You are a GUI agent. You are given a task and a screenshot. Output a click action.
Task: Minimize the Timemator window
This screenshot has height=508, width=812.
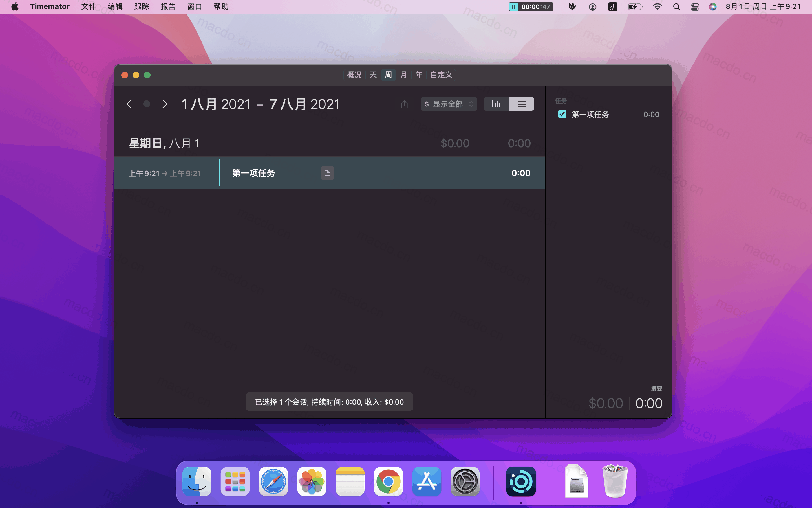coord(136,75)
